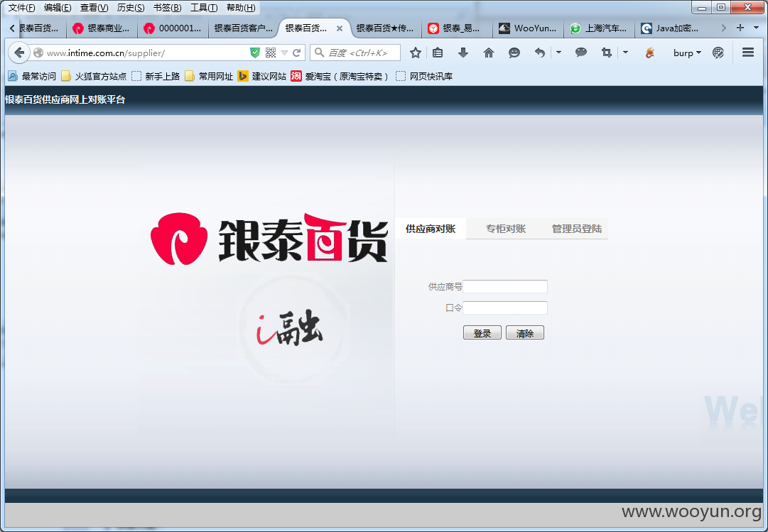Open the hamburger main menu
Screen dimensions: 768x532
[x=748, y=53]
